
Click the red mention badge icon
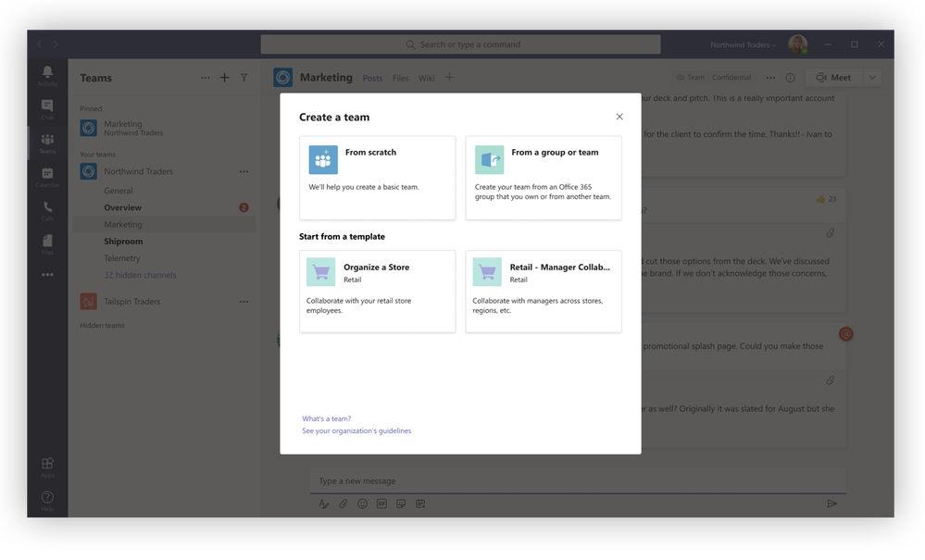[846, 334]
